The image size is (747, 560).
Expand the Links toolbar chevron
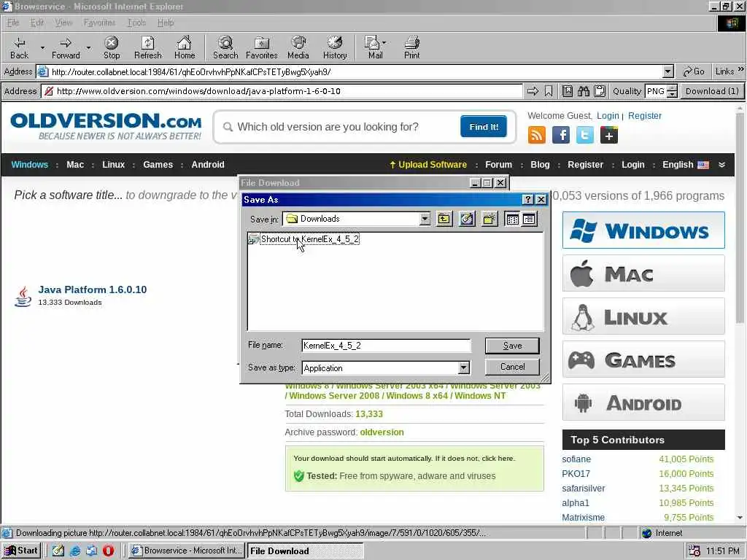point(741,69)
